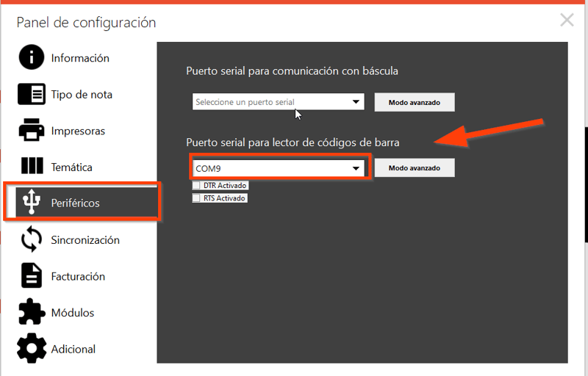Image resolution: width=588 pixels, height=376 pixels.
Task: Enable the RTS Activado checkbox
Action: point(196,198)
